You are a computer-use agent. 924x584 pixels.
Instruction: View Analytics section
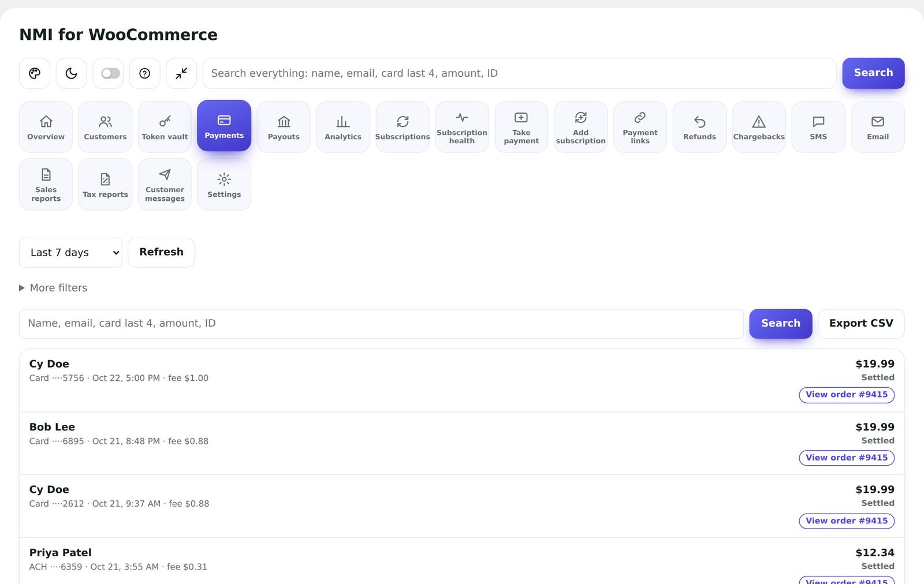(x=343, y=127)
